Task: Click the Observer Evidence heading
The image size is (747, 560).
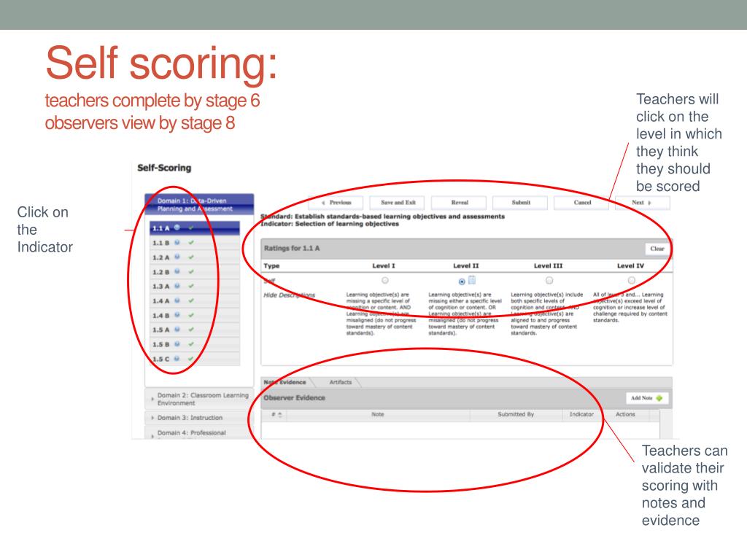Action: tap(295, 397)
